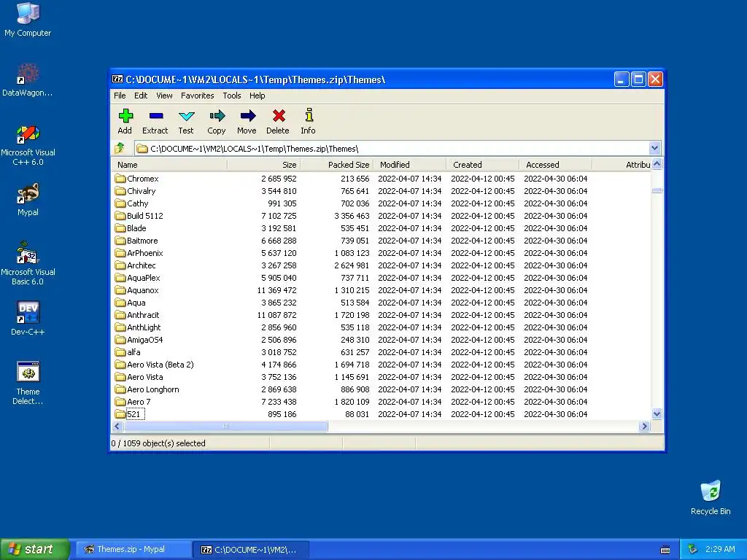Click the horizontal scrollbar thumb
The image size is (747, 560).
(x=225, y=426)
